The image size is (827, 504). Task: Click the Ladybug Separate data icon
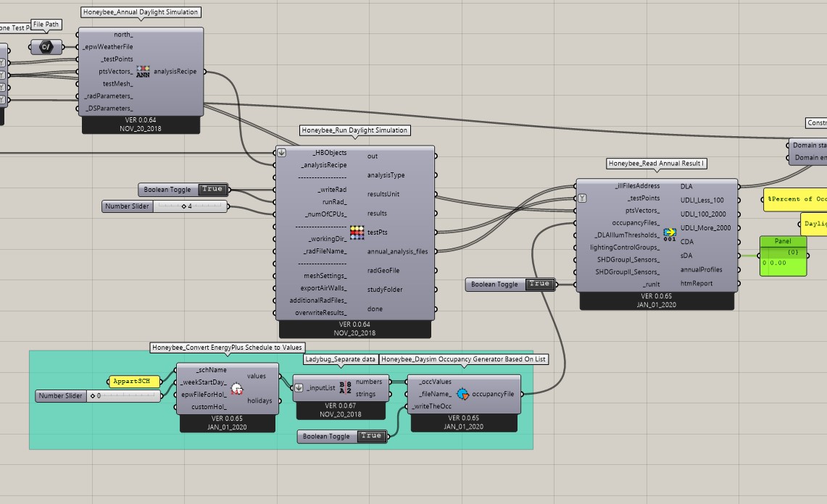[x=346, y=388]
